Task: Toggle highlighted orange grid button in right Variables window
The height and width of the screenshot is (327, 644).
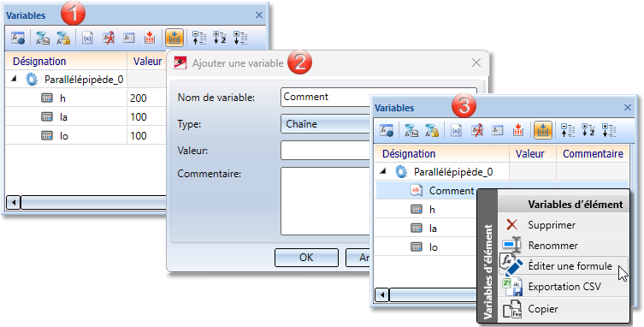Action: pyautogui.click(x=542, y=130)
